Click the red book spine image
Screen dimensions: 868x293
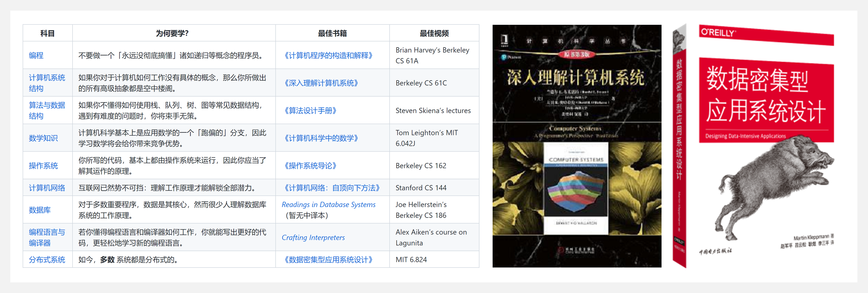click(x=679, y=146)
